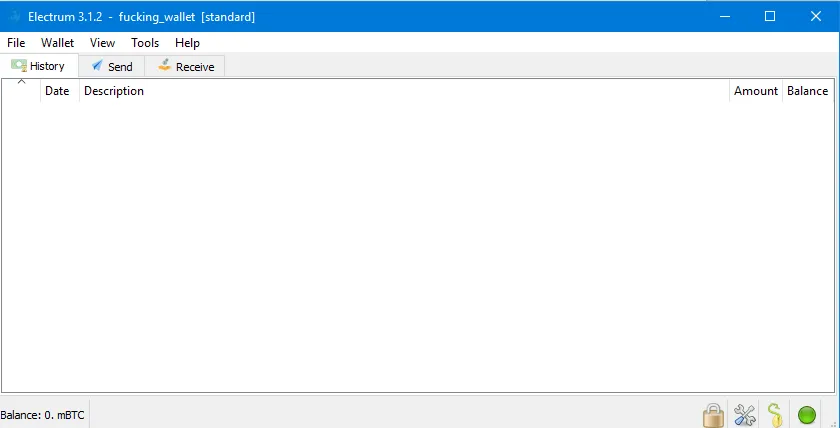
Task: Maximize the Electrum window
Action: click(x=770, y=16)
